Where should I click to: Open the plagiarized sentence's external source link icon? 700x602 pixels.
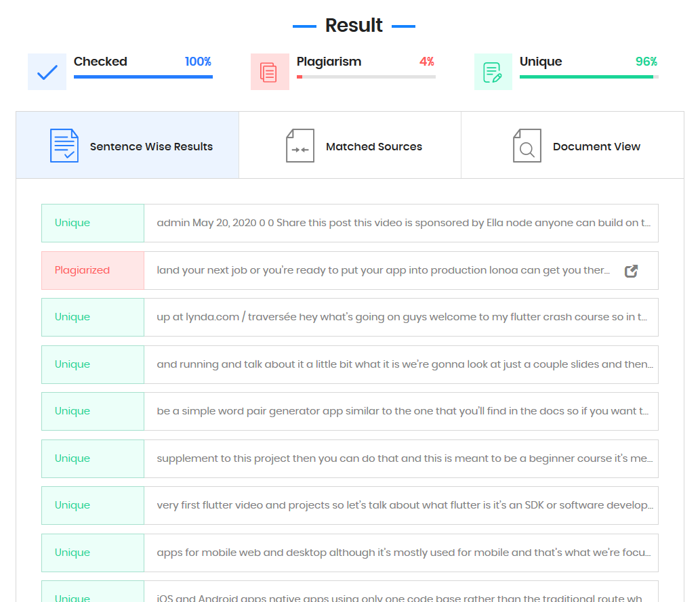pos(631,271)
